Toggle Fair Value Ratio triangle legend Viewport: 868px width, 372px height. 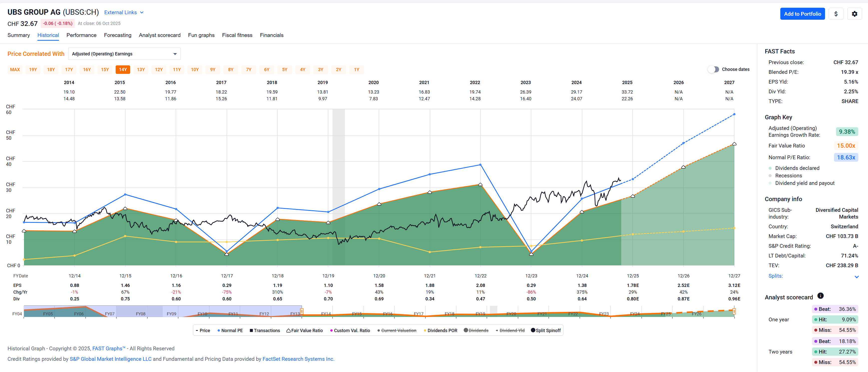click(x=304, y=331)
